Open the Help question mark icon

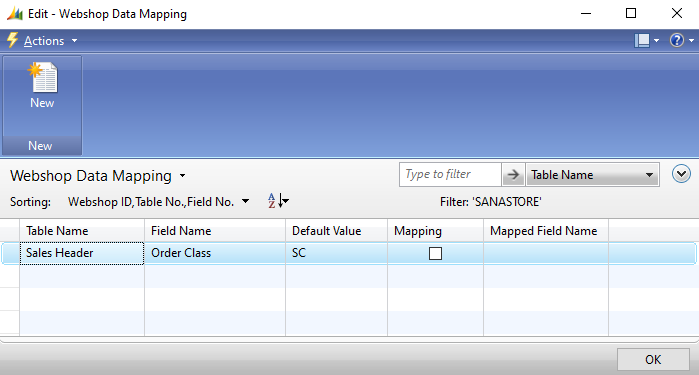(676, 41)
